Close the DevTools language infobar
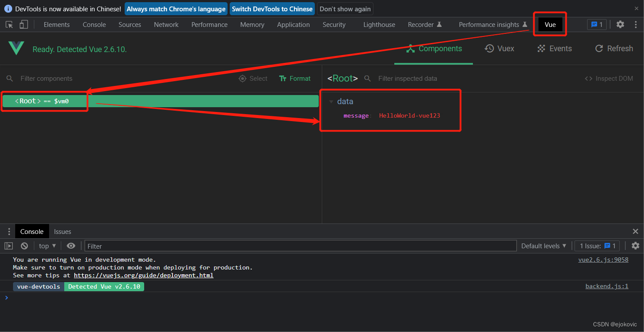Image resolution: width=644 pixels, height=332 pixels. [x=637, y=9]
